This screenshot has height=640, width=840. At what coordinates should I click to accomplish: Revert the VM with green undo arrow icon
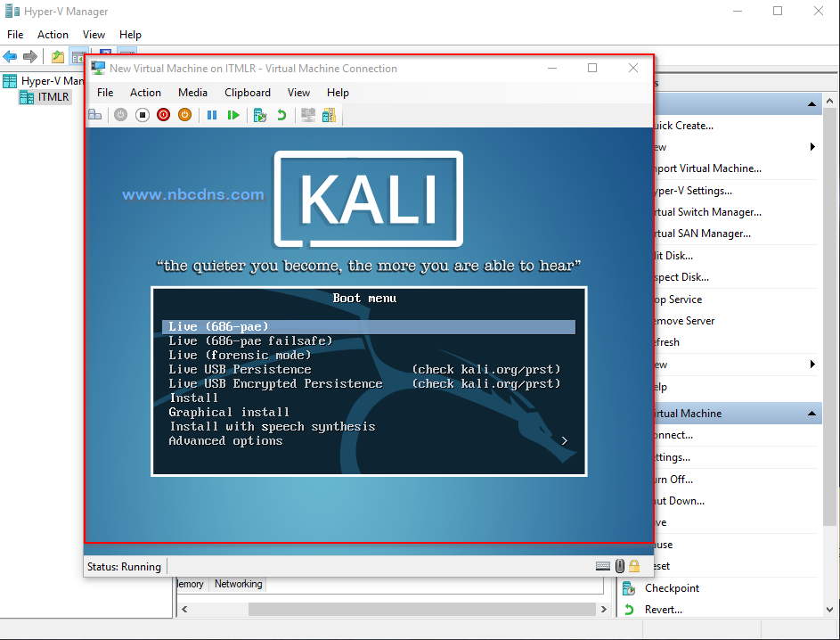tap(281, 115)
